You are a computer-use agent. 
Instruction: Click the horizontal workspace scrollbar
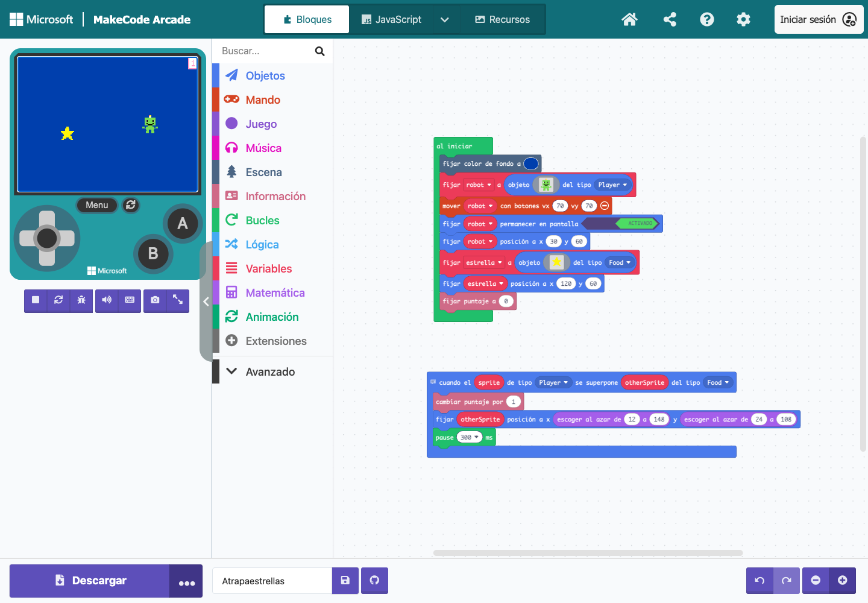(x=588, y=552)
